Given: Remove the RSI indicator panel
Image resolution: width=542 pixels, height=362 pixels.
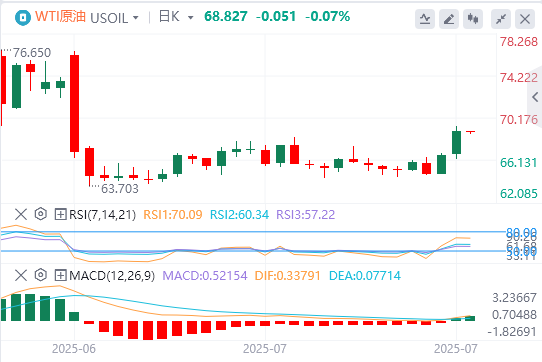Looking at the screenshot, I should pos(21,214).
